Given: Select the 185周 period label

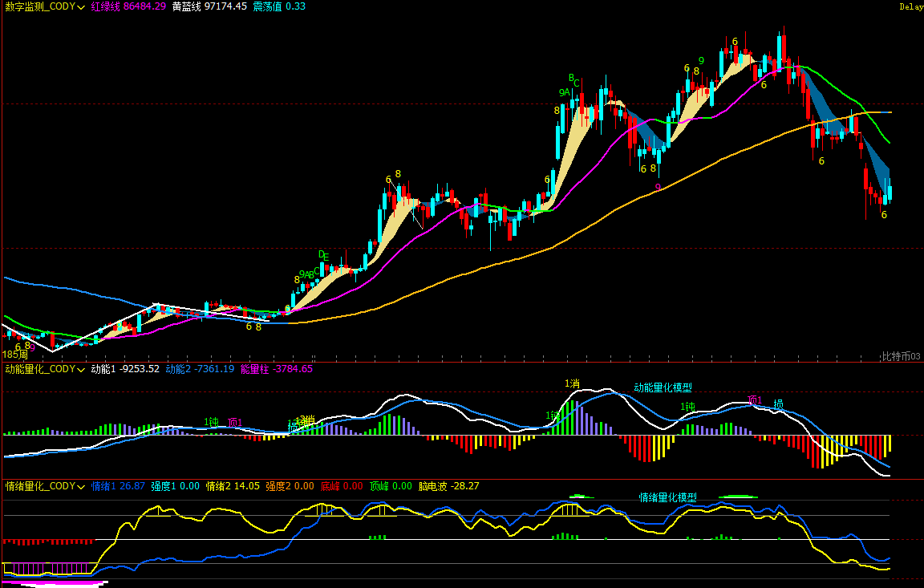Looking at the screenshot, I should tap(14, 353).
